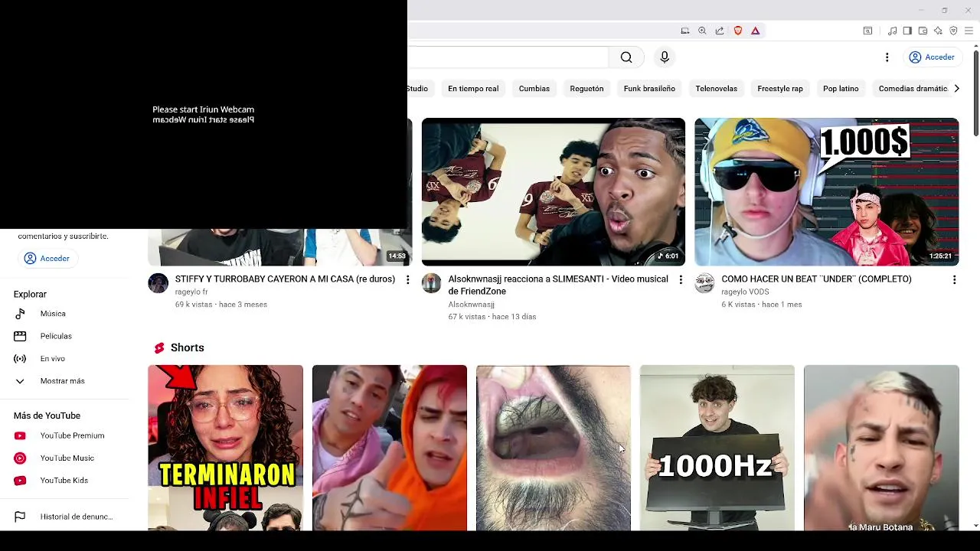This screenshot has height=551, width=980.
Task: Open video title STIFFY Y TURROBABY CAYERON A MI CASA
Action: click(x=285, y=279)
